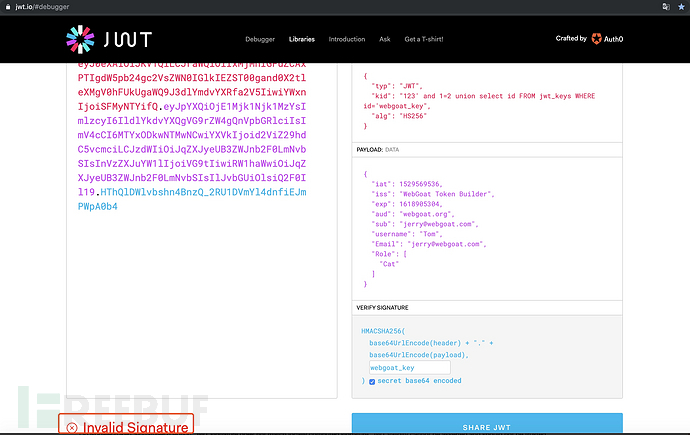Open the Get a T-shirt! nav item
This screenshot has width=690, height=435.
tap(424, 39)
